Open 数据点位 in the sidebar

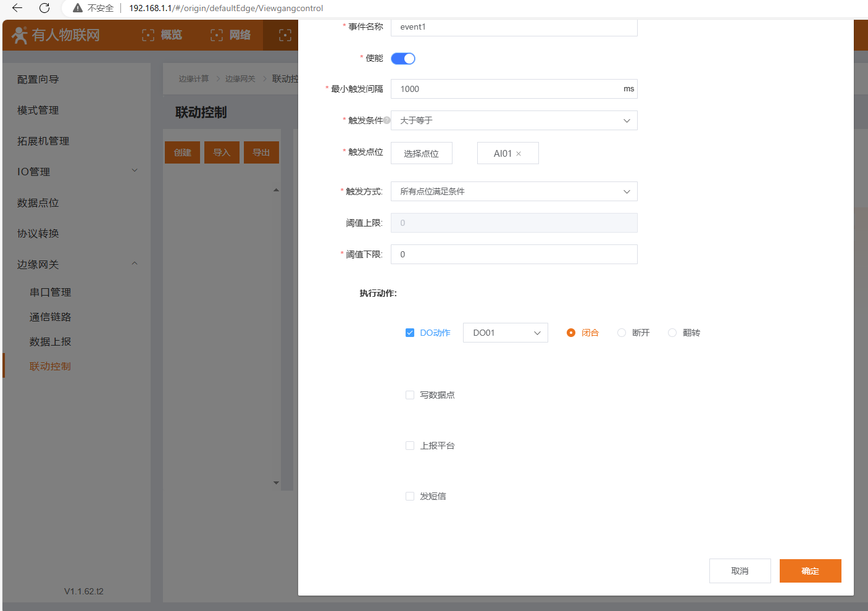coord(38,203)
